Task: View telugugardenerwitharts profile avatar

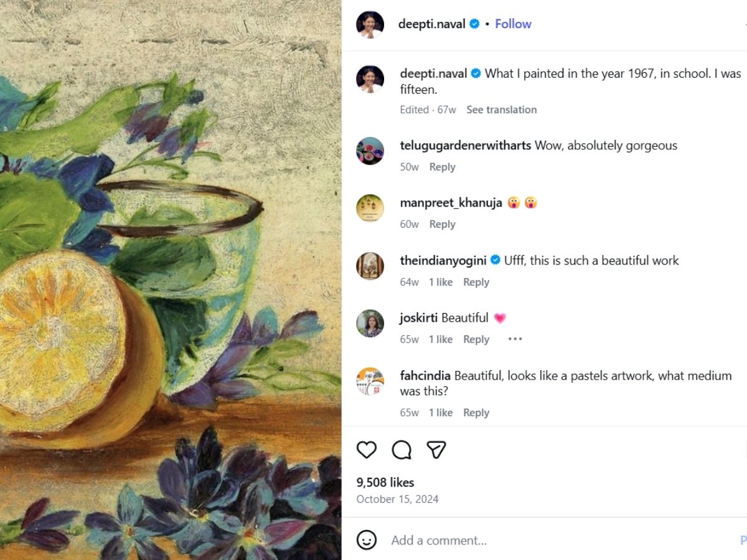Action: 370,151
